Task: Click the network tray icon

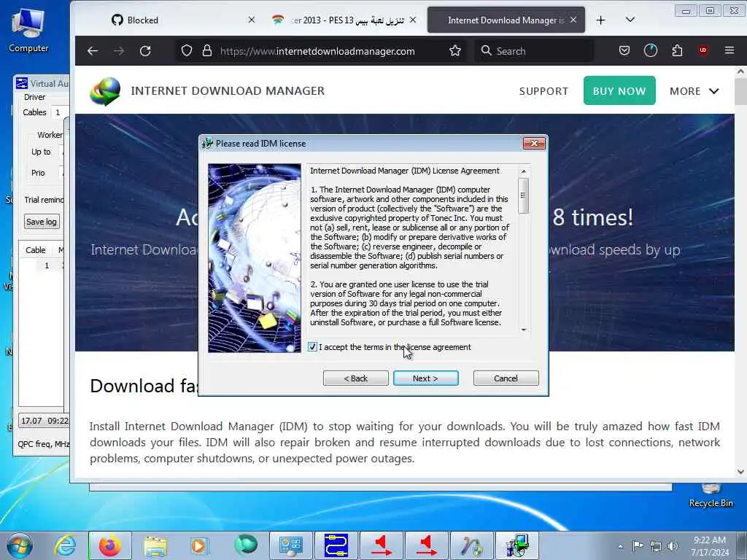Action: tap(656, 546)
